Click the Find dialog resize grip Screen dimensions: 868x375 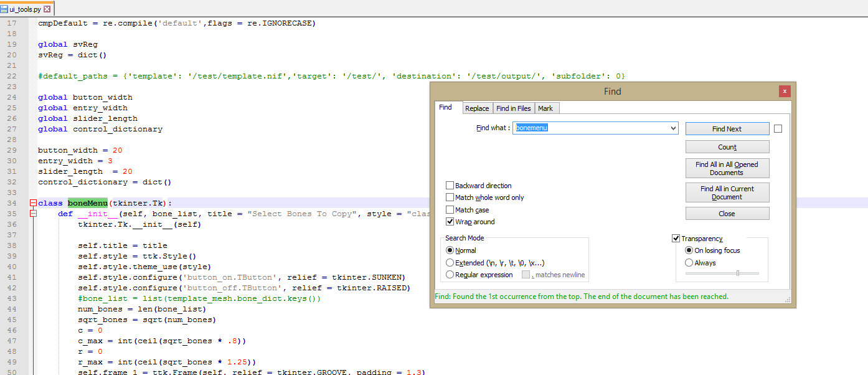[x=788, y=300]
